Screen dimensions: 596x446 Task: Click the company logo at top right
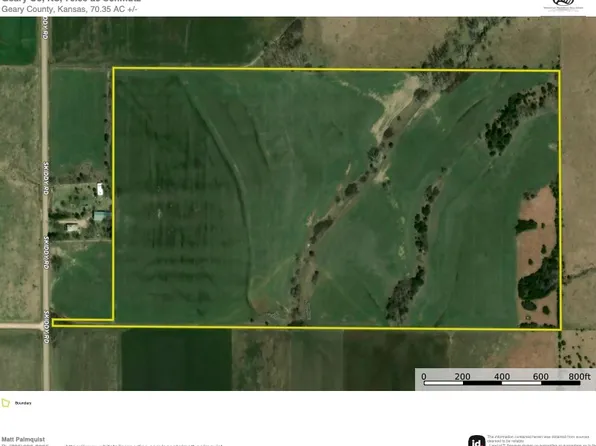tap(563, 5)
